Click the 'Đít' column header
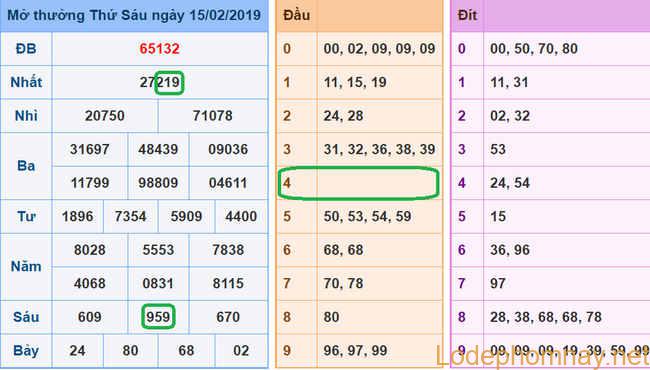The image size is (650, 370). click(x=467, y=15)
